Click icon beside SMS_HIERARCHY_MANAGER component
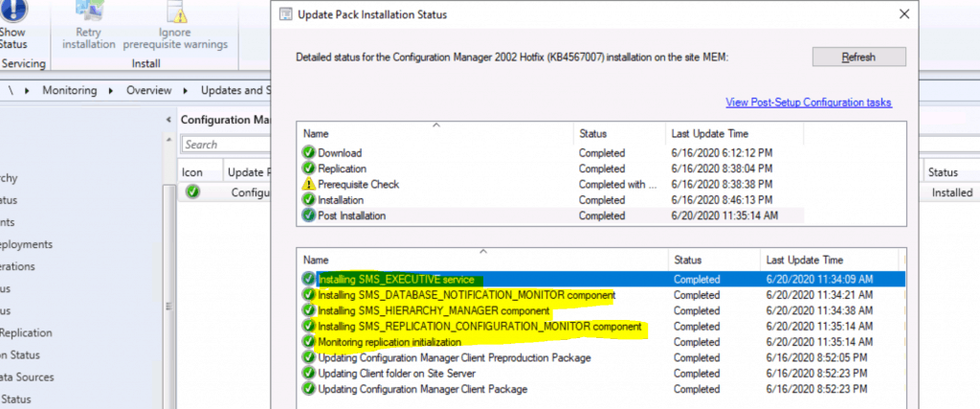980x409 pixels. click(309, 310)
